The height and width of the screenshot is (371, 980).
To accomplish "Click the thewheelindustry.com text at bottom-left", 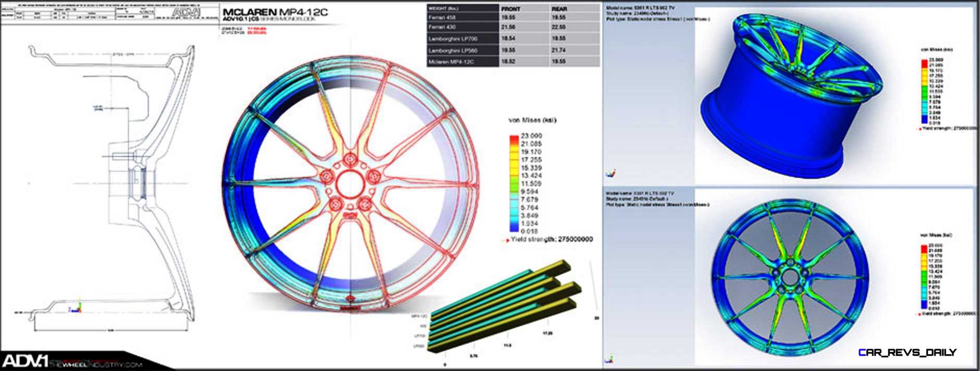I will tap(95, 364).
